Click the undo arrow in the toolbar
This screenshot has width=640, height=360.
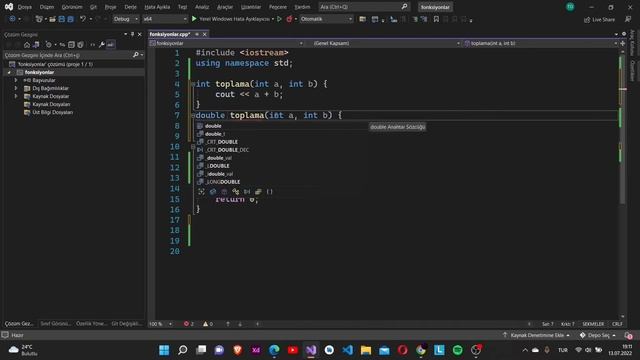83,19
